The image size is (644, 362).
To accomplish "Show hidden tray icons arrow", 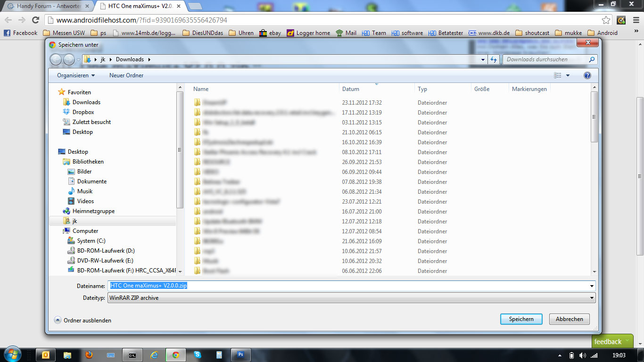I will click(x=560, y=355).
